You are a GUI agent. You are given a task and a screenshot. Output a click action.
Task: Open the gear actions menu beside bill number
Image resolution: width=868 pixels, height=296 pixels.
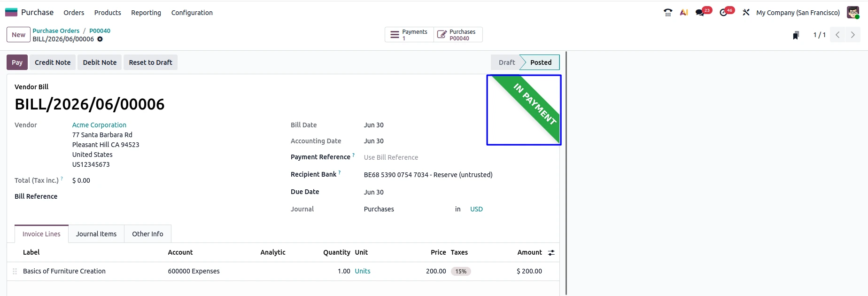100,39
